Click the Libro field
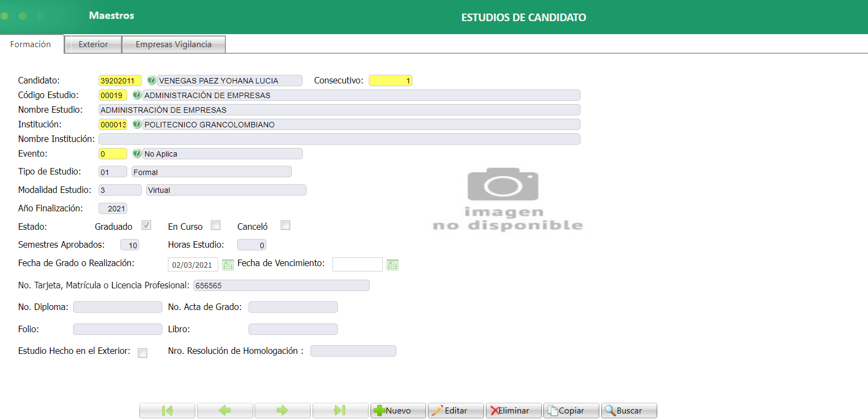The width and height of the screenshot is (868, 420). [x=293, y=329]
